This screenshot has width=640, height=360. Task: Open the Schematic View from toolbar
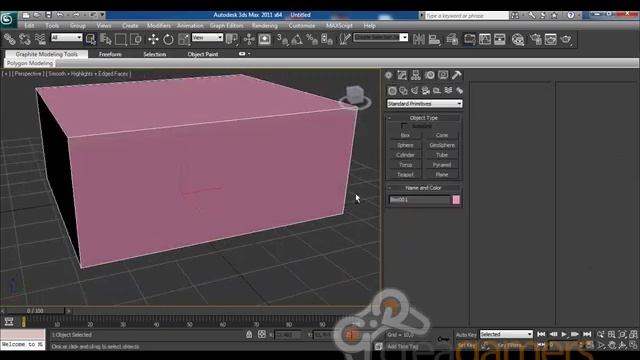(x=500, y=39)
